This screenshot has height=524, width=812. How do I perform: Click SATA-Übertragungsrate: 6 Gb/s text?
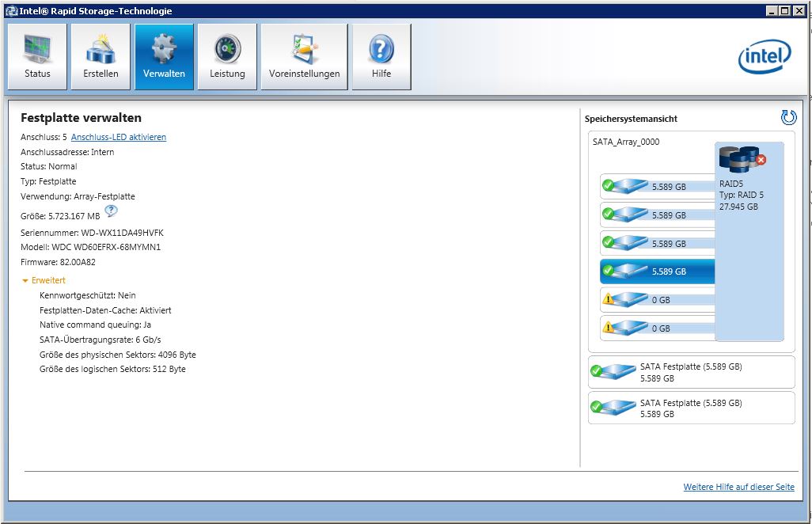tap(101, 340)
